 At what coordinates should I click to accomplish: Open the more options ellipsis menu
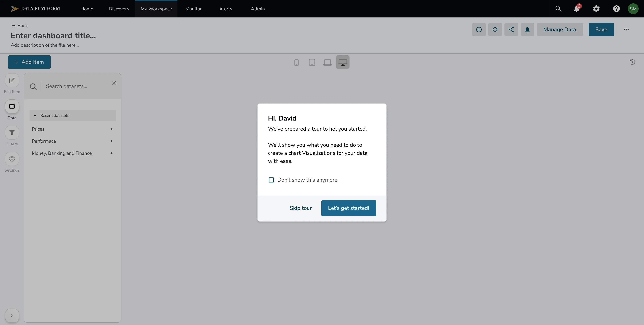tap(626, 30)
